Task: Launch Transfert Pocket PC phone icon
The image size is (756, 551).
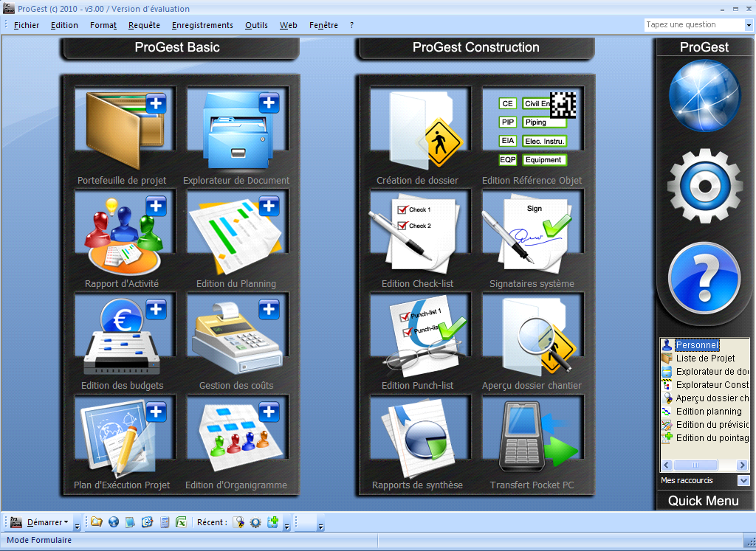Action: click(x=537, y=436)
